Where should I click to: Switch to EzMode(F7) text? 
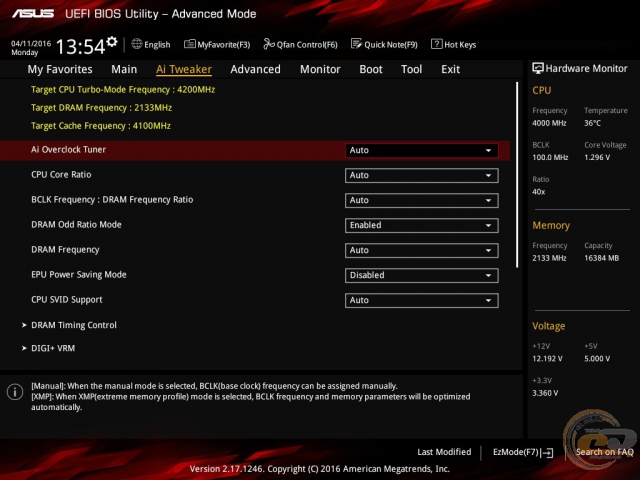click(x=516, y=452)
